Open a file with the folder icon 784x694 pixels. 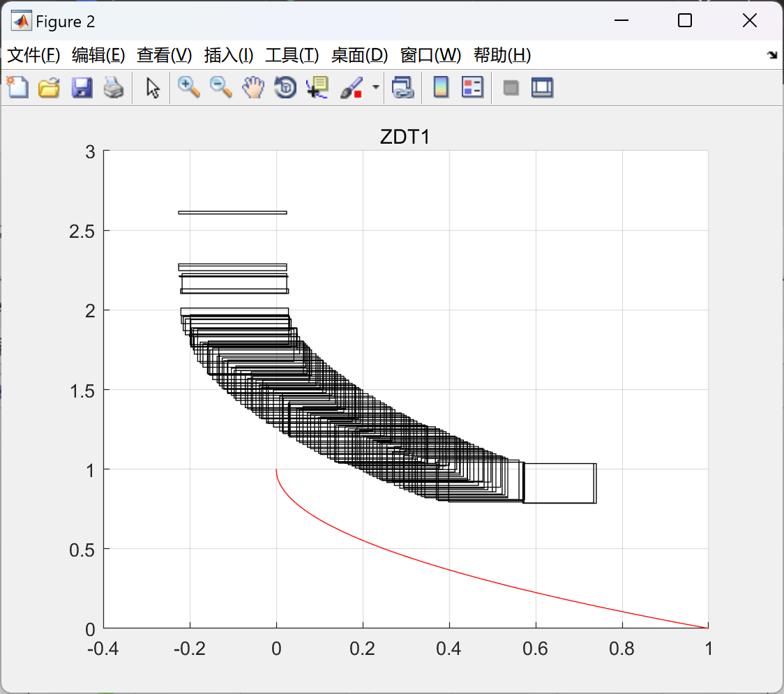[49, 87]
